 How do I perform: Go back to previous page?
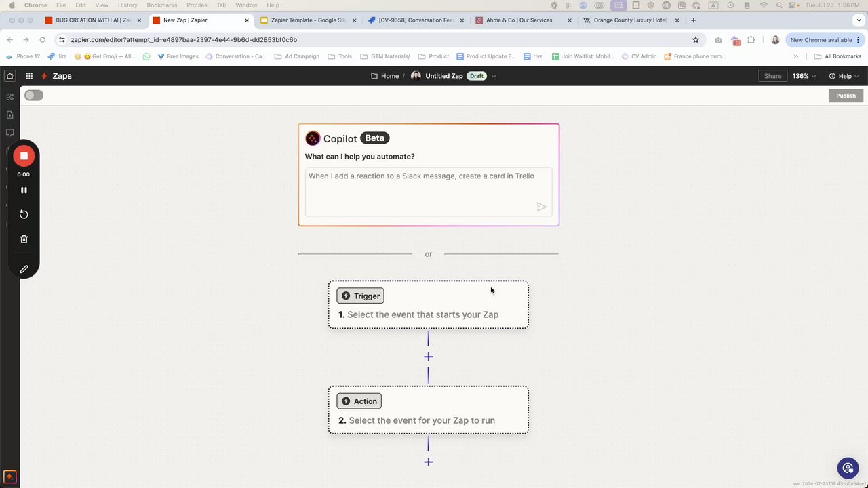point(9,40)
